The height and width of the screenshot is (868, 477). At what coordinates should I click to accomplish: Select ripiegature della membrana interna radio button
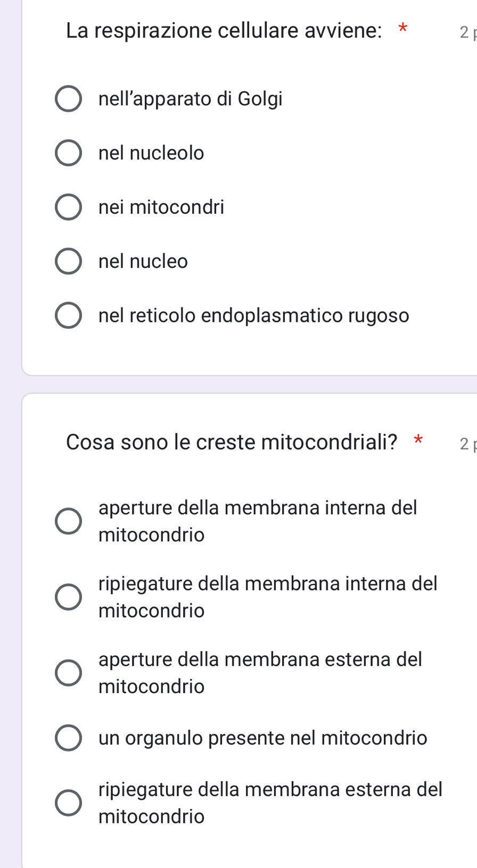(69, 597)
